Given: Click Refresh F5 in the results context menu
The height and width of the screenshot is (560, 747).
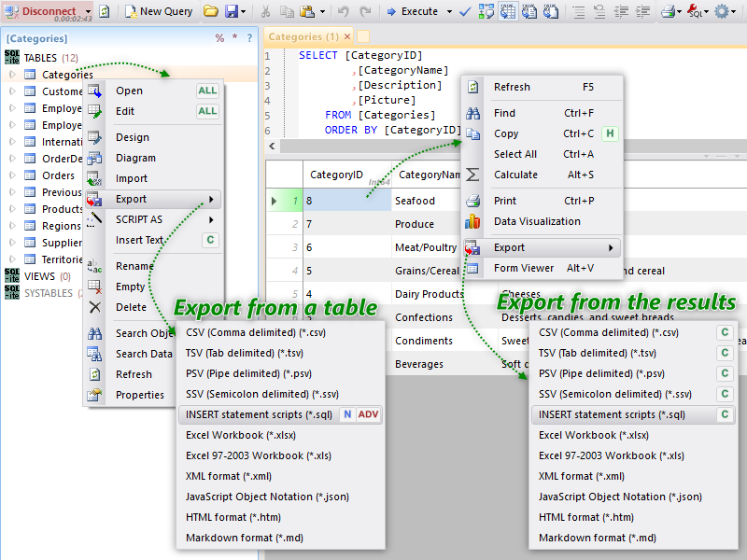Looking at the screenshot, I should pos(543,87).
